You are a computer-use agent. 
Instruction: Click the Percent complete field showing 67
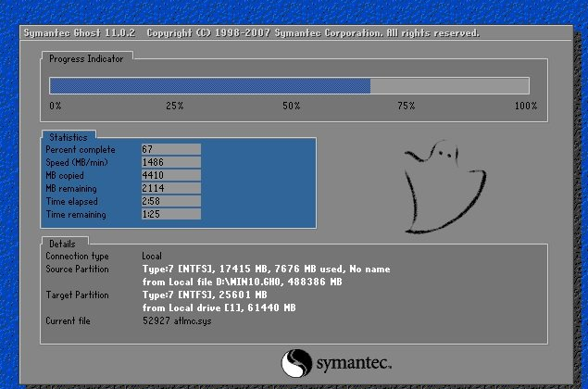click(170, 149)
